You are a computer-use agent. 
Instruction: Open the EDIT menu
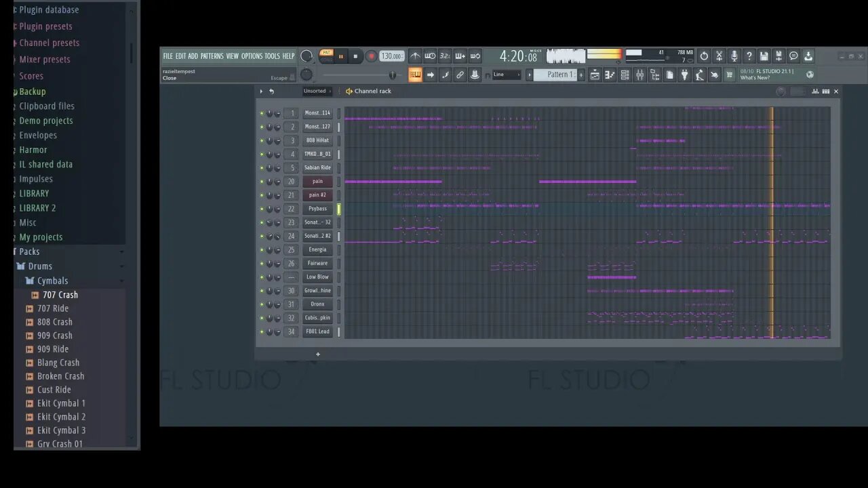point(180,56)
